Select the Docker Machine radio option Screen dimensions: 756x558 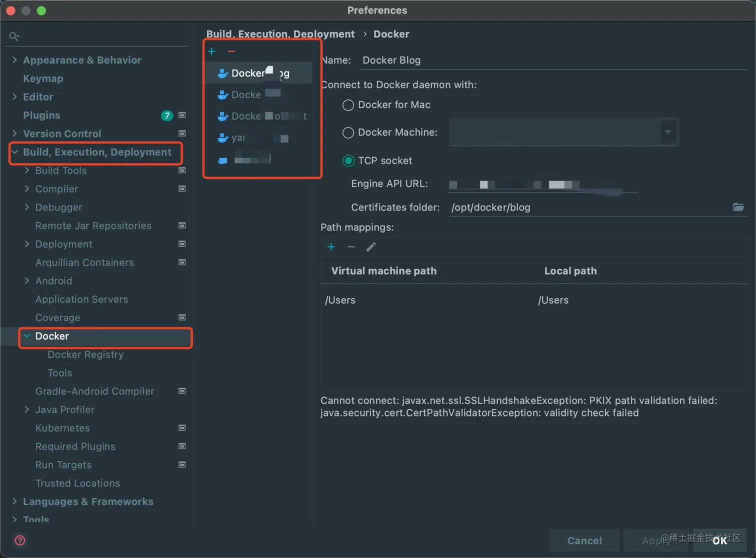[x=348, y=132]
